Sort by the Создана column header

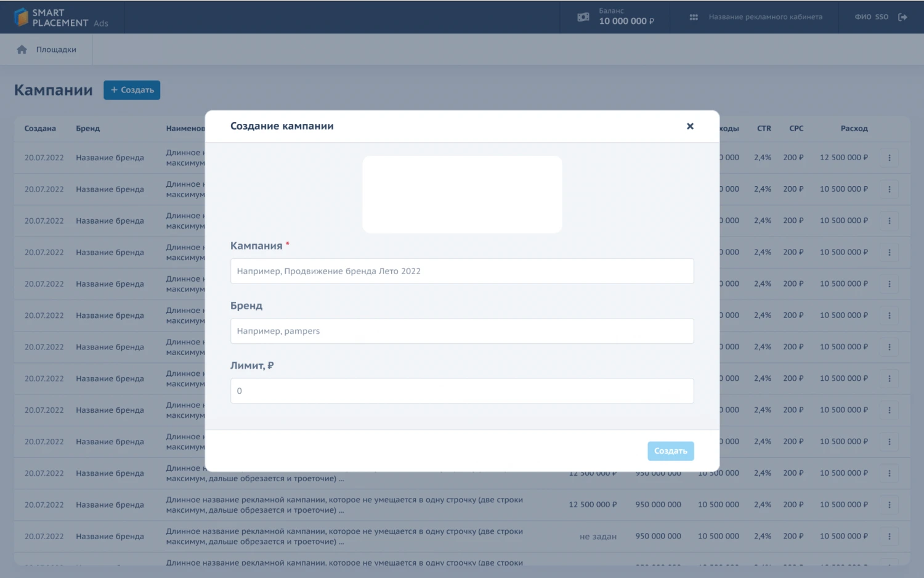coord(40,129)
